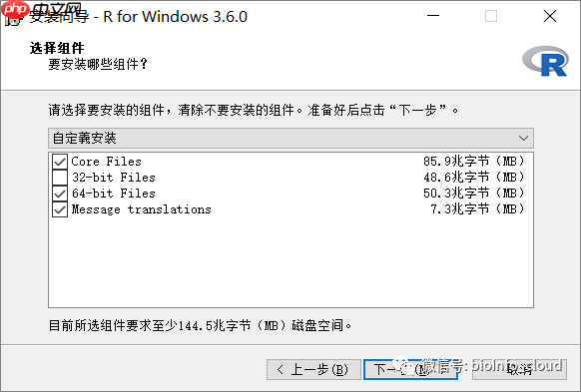Viewport: 581px width, 392px height.
Task: Select the 64-bit Files label text
Action: (114, 194)
